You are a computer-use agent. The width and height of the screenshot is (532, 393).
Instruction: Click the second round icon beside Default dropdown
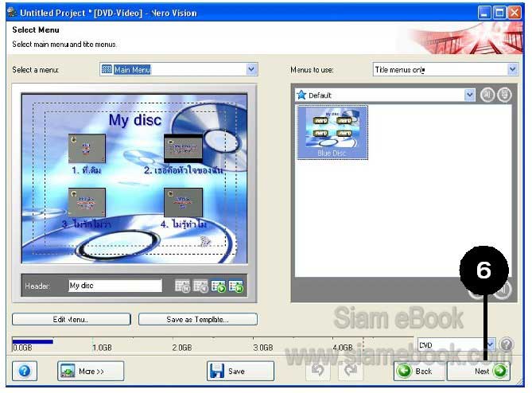click(504, 95)
